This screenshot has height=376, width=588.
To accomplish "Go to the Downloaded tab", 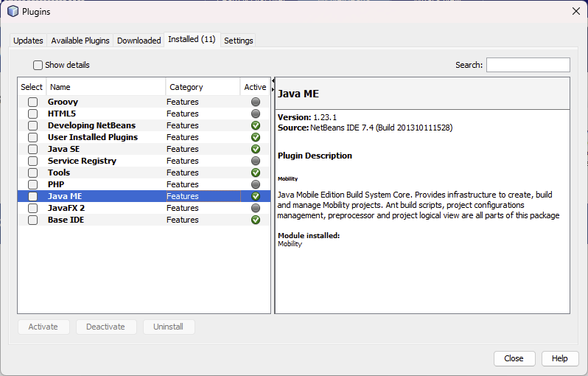I will pos(139,40).
